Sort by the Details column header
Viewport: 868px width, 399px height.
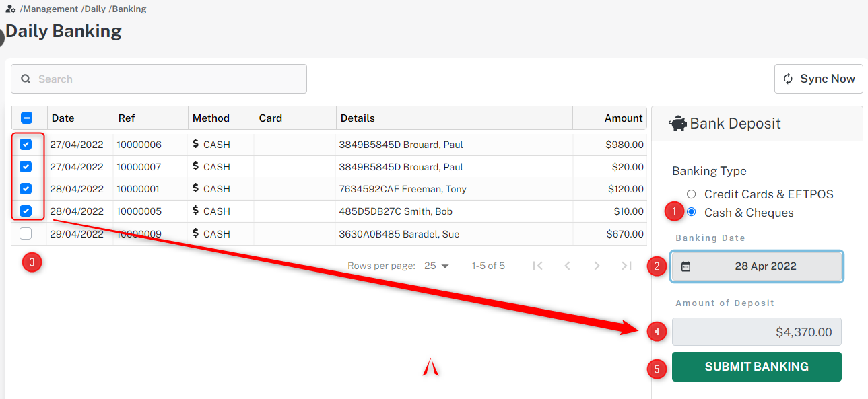358,118
